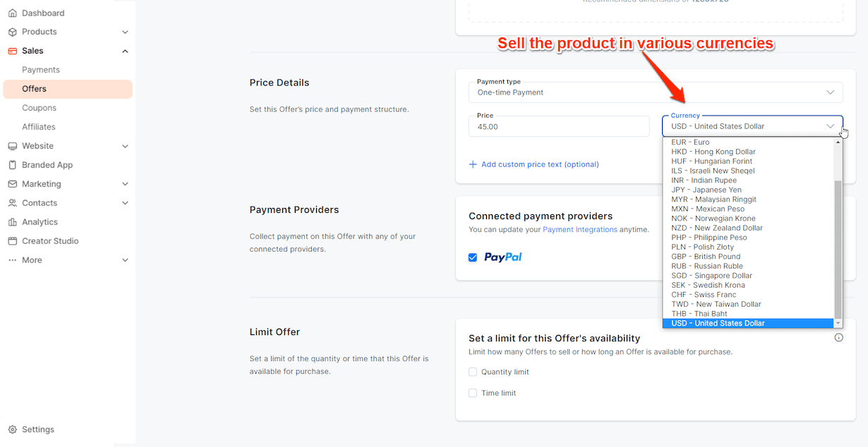This screenshot has height=447, width=868.
Task: Enable the Quantity limit checkbox
Action: (473, 372)
